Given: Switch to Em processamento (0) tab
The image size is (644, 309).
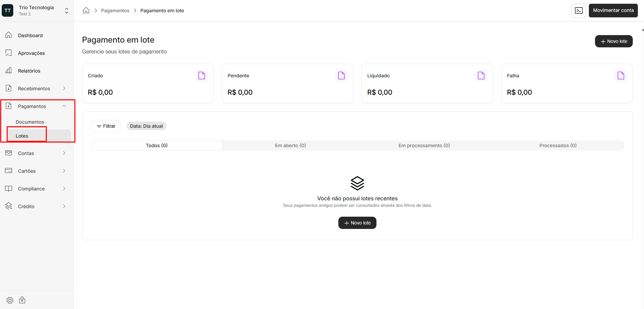Looking at the screenshot, I should [424, 145].
